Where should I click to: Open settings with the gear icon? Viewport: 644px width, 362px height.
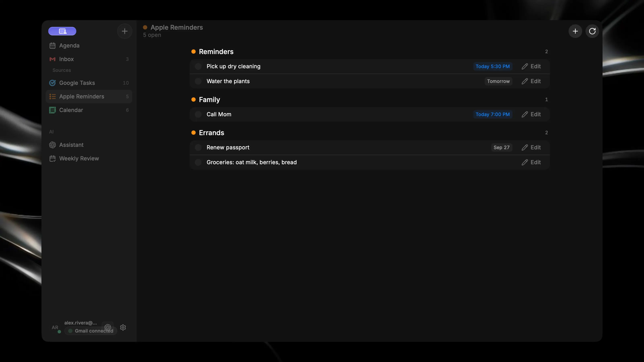coord(123,327)
